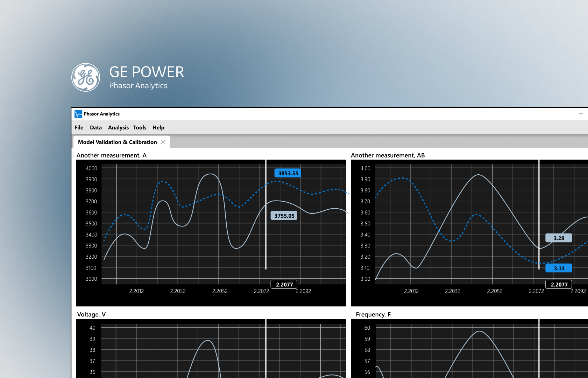The height and width of the screenshot is (378, 588).
Task: Click the 3755.05 value label in chart A
Action: 284,216
